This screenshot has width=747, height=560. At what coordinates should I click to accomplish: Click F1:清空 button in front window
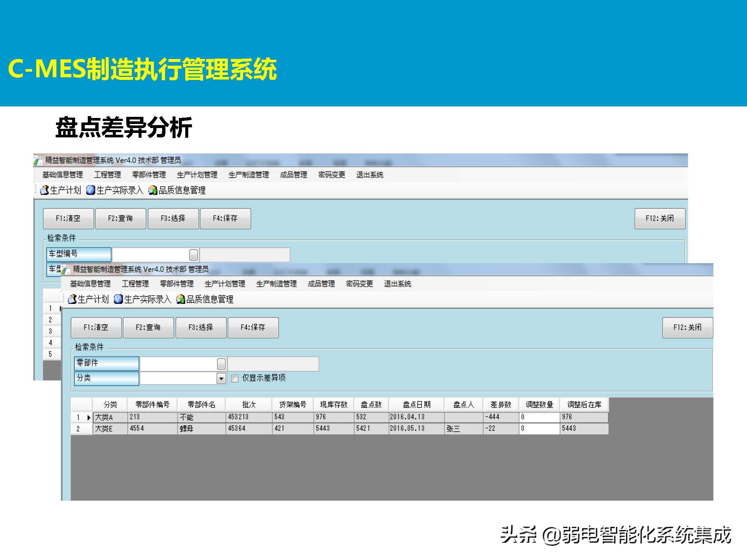[x=96, y=327]
